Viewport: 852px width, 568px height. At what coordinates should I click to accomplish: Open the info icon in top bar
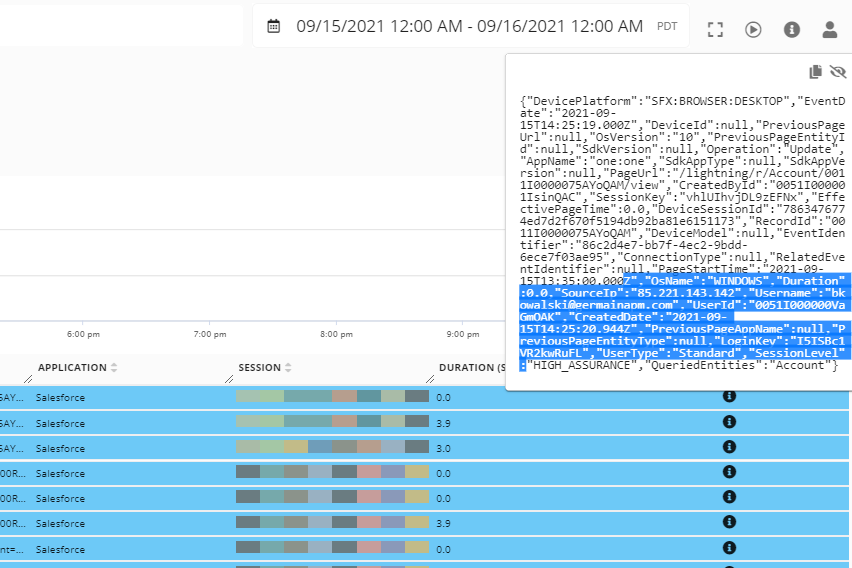[x=792, y=29]
